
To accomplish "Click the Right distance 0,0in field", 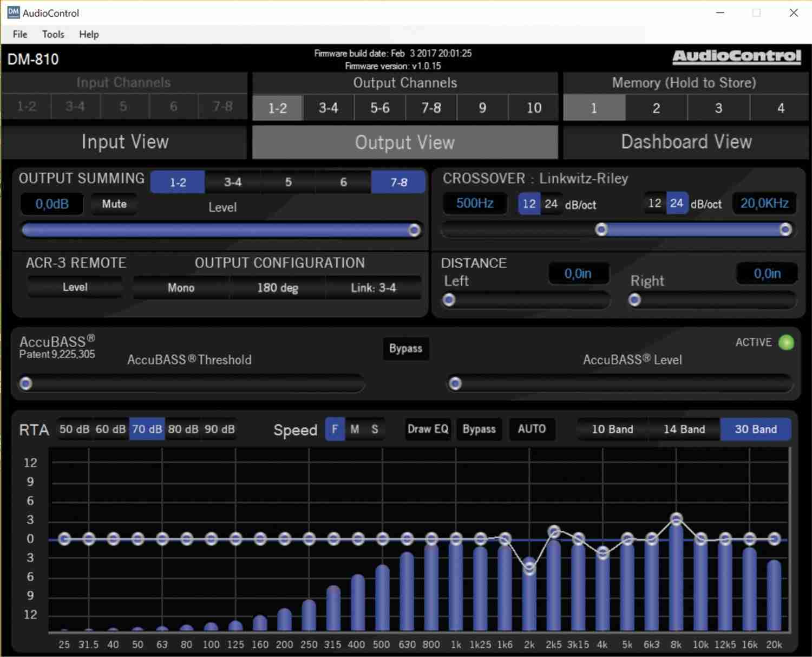I will [767, 274].
